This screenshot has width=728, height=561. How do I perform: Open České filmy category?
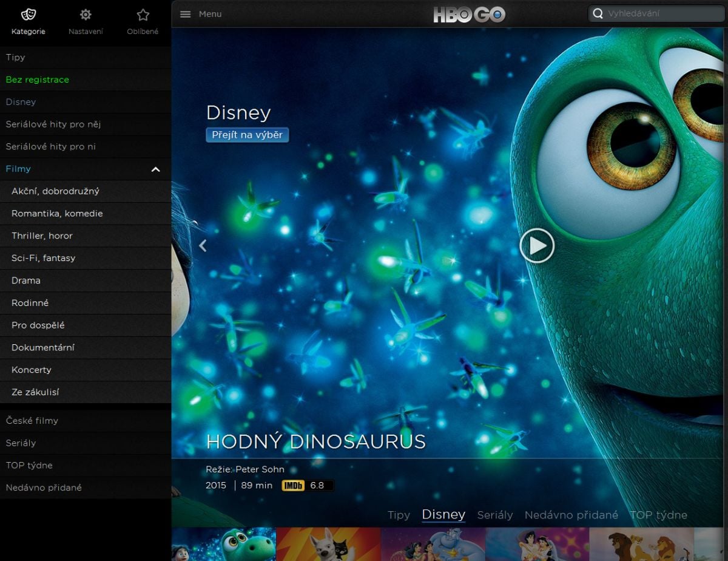(x=32, y=421)
